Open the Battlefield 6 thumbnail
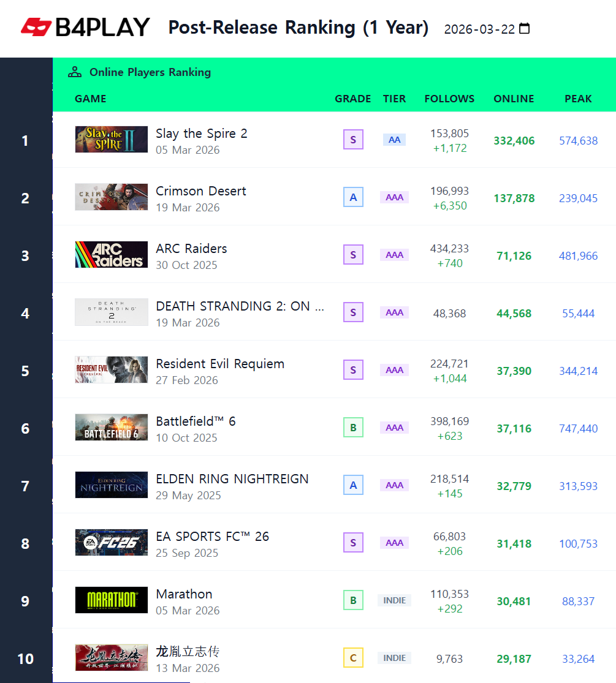The height and width of the screenshot is (683, 616). point(111,427)
